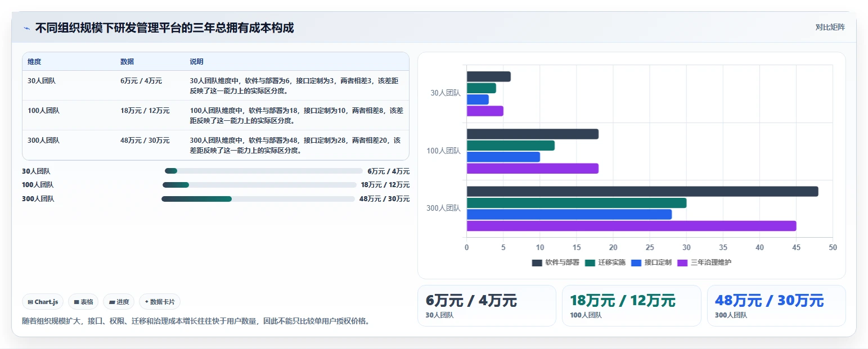This screenshot has width=868, height=349.
Task: Toggle the 迁移实施 legend item
Action: (605, 262)
